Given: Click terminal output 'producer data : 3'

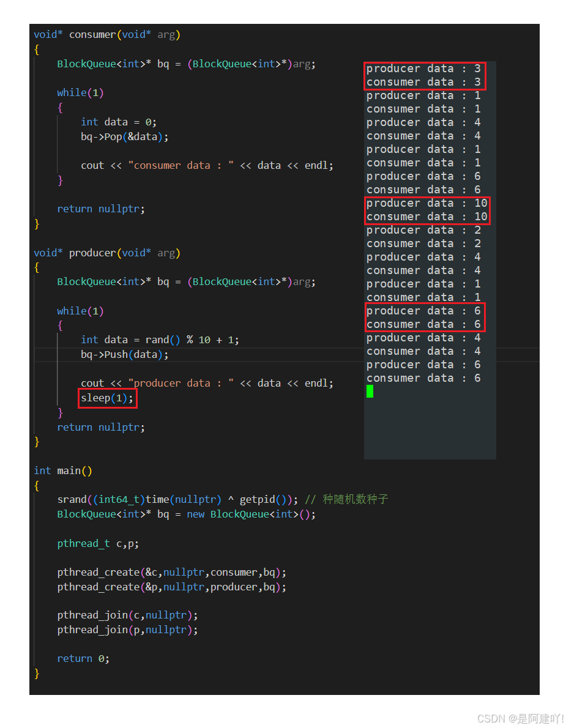Looking at the screenshot, I should coord(423,69).
